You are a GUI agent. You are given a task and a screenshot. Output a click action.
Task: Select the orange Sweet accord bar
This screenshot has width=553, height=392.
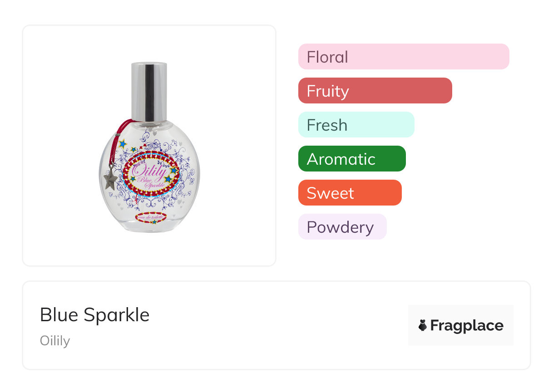click(350, 193)
